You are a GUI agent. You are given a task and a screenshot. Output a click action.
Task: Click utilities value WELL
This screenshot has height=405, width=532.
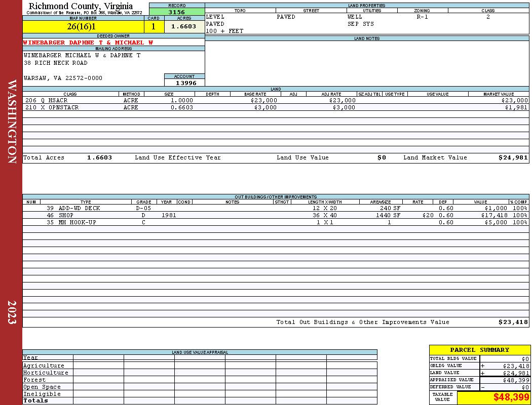point(355,17)
